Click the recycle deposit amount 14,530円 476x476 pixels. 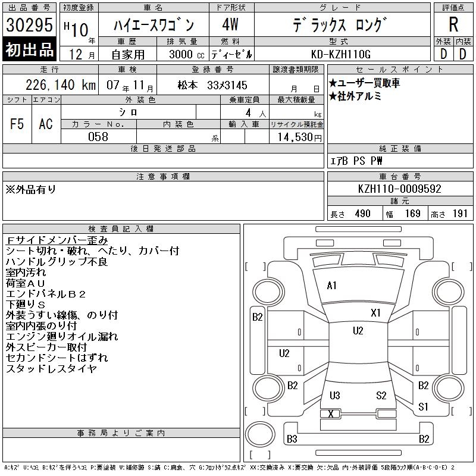(x=296, y=137)
